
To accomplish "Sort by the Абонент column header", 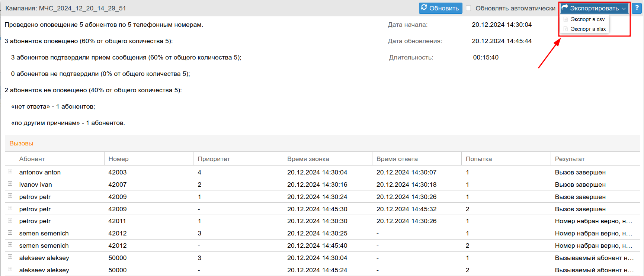I will 32,159.
